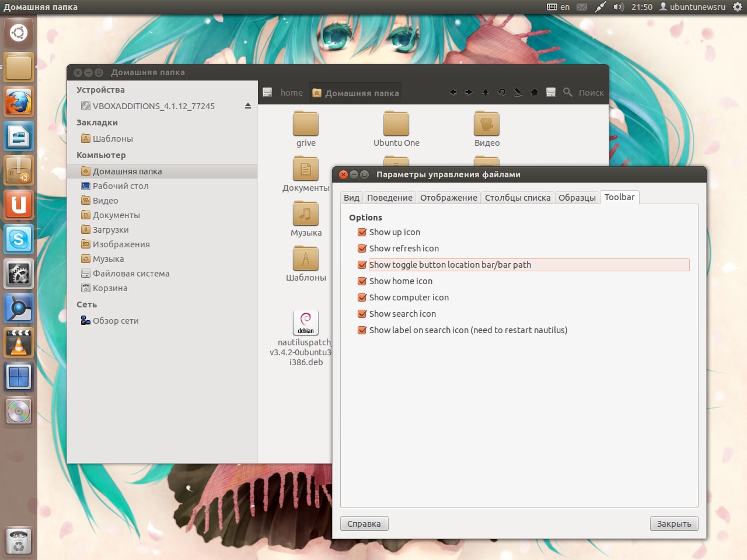Open search with the magnifier icon
The height and width of the screenshot is (560, 747).
click(x=567, y=92)
